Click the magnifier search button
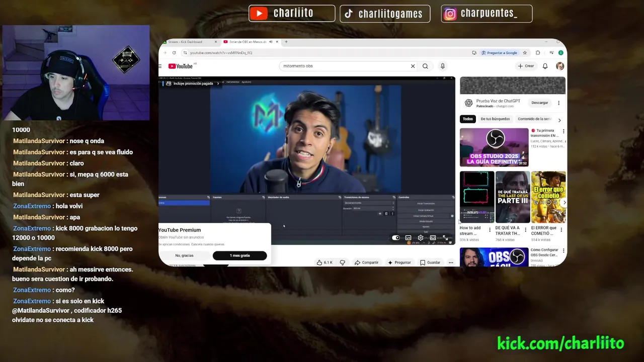 coord(425,66)
